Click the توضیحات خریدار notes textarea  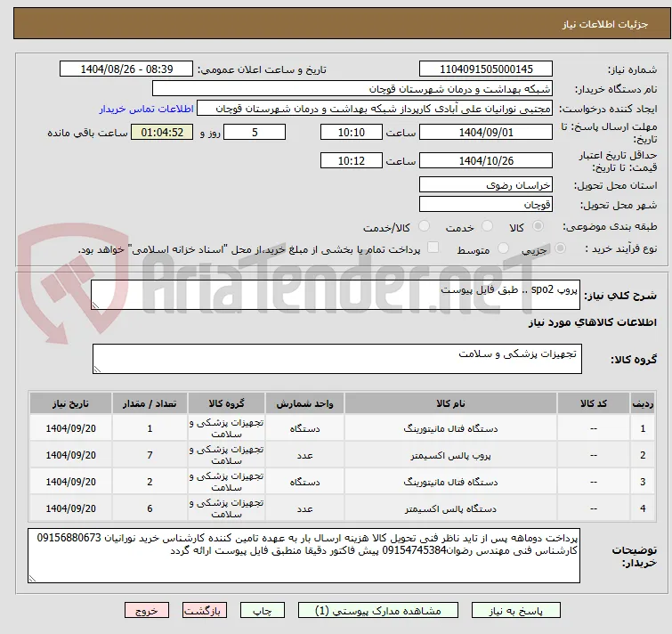point(304,556)
